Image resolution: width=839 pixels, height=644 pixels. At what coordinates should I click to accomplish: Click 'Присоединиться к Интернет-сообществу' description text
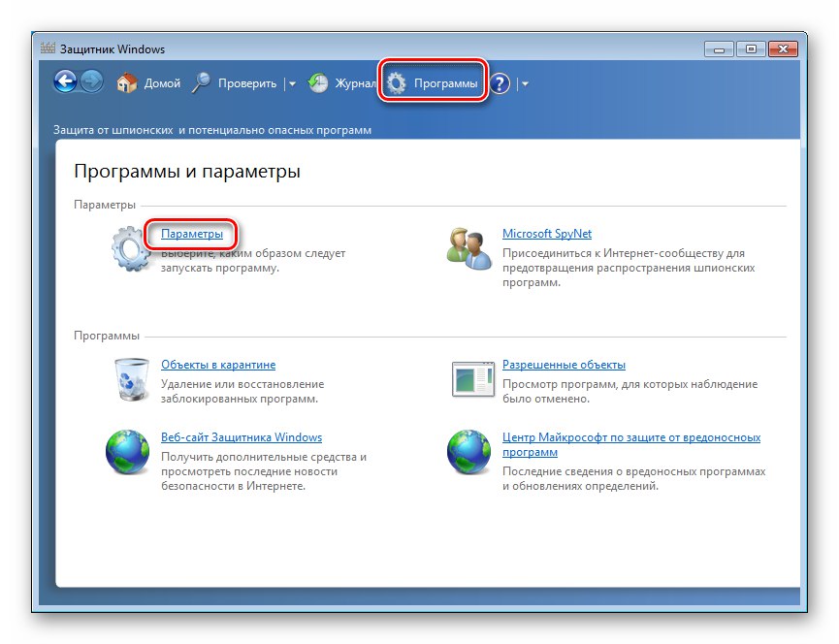coord(629,268)
